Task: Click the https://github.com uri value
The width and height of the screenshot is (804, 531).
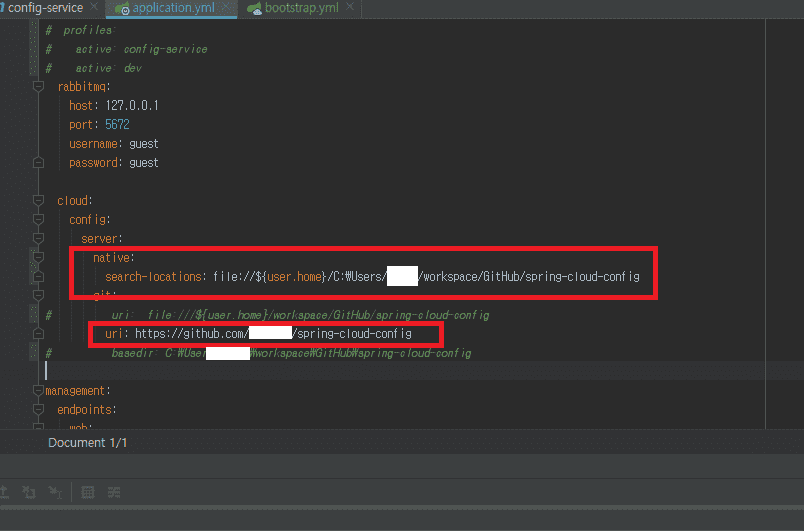Action: [x=273, y=334]
